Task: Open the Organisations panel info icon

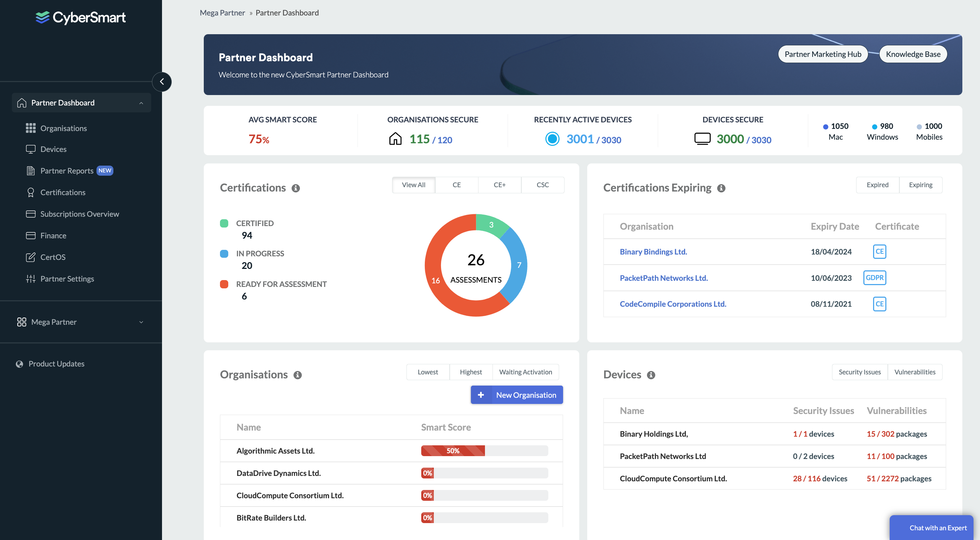Action: [297, 375]
